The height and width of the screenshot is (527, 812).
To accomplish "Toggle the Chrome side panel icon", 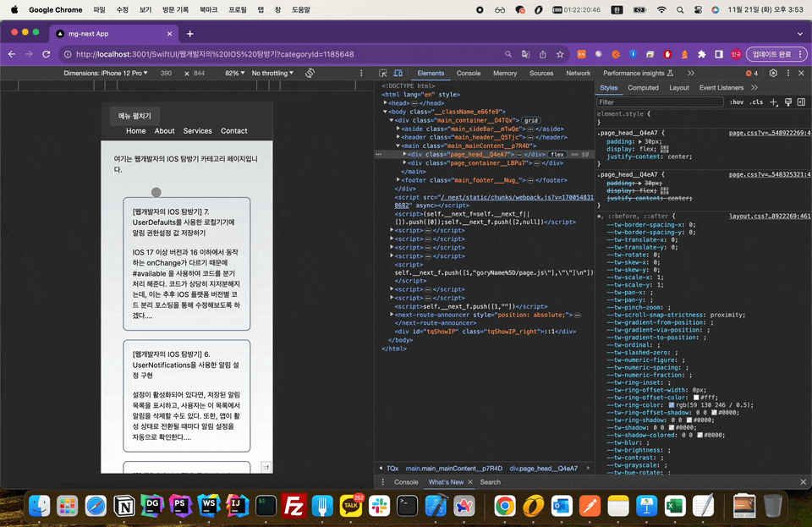I will pos(719,54).
